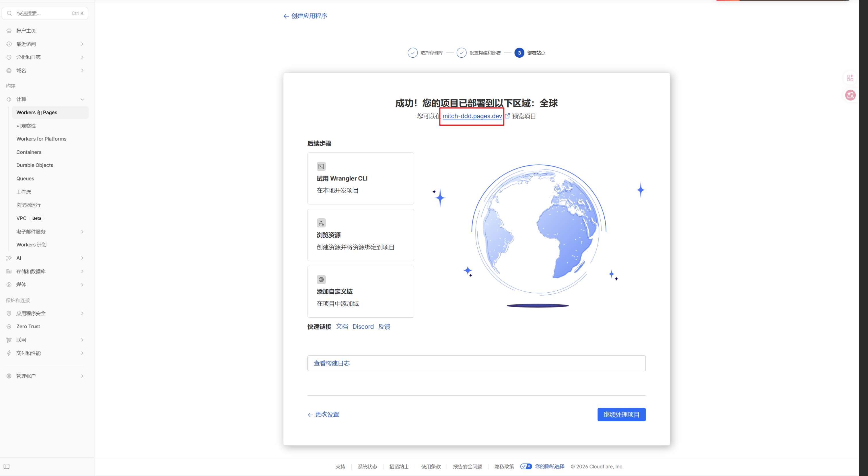Open 可观察性 in sidebar
Screen dimensions: 868x476
pos(26,126)
